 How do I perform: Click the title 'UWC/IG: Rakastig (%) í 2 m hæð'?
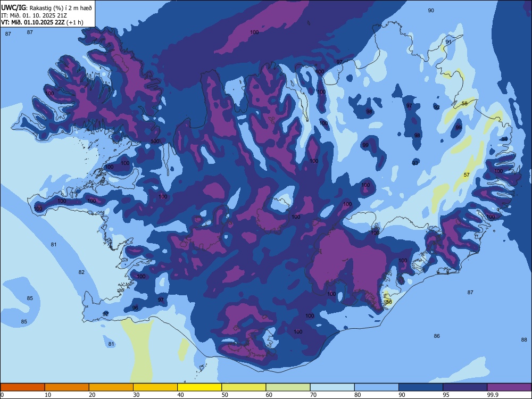(46, 8)
